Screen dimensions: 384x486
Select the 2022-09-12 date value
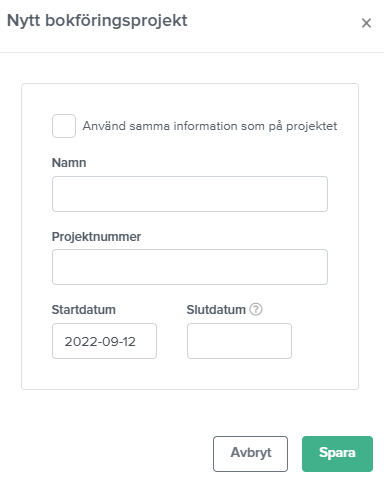[100, 341]
